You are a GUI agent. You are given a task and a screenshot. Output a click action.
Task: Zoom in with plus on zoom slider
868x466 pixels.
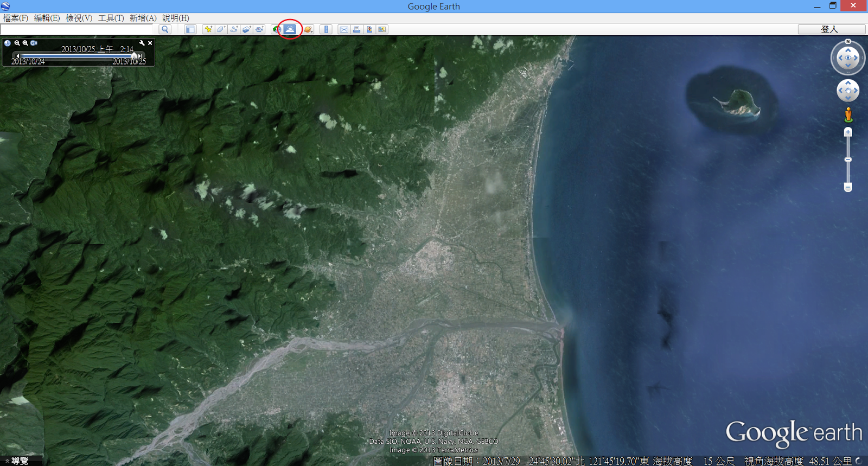point(848,132)
